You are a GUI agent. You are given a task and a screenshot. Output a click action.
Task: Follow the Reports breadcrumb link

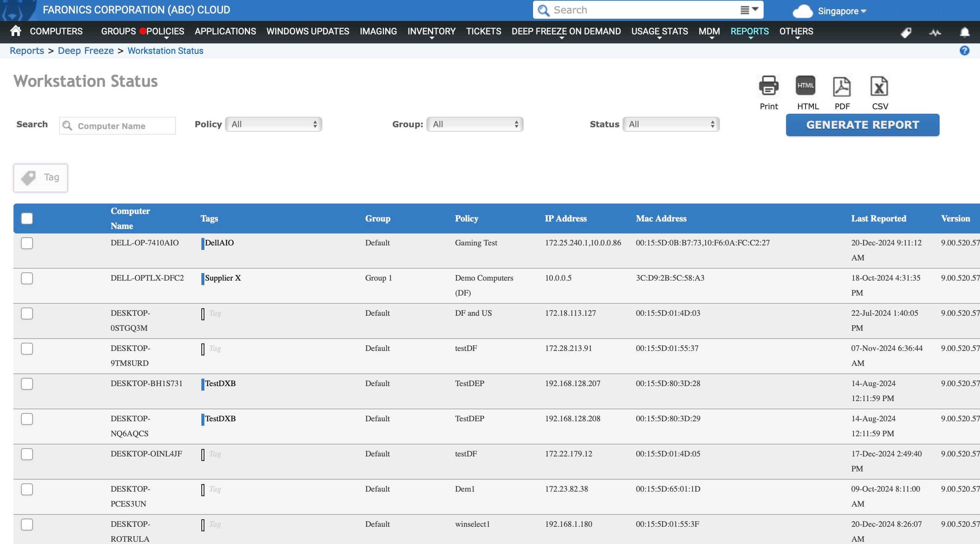click(x=27, y=51)
